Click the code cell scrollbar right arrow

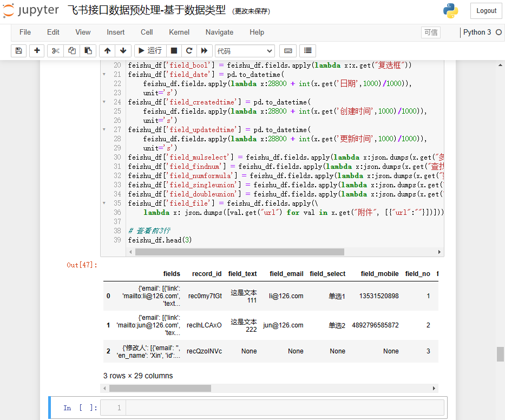[440, 252]
